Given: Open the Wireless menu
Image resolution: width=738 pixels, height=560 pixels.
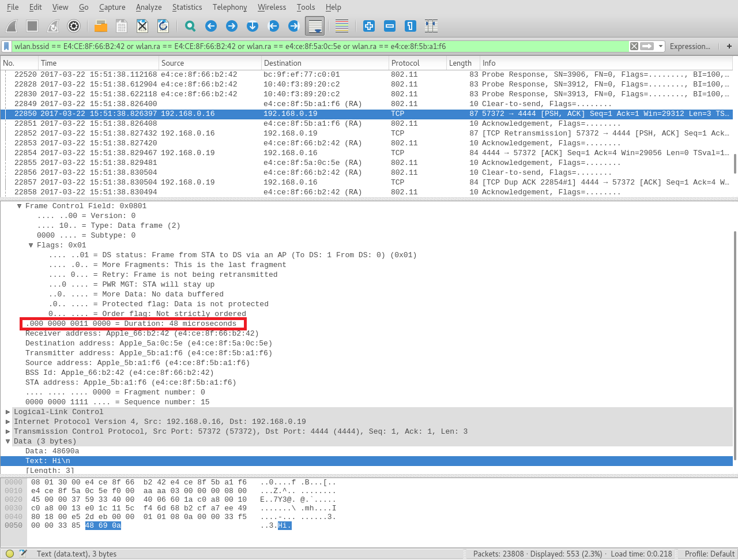Looking at the screenshot, I should (x=272, y=7).
